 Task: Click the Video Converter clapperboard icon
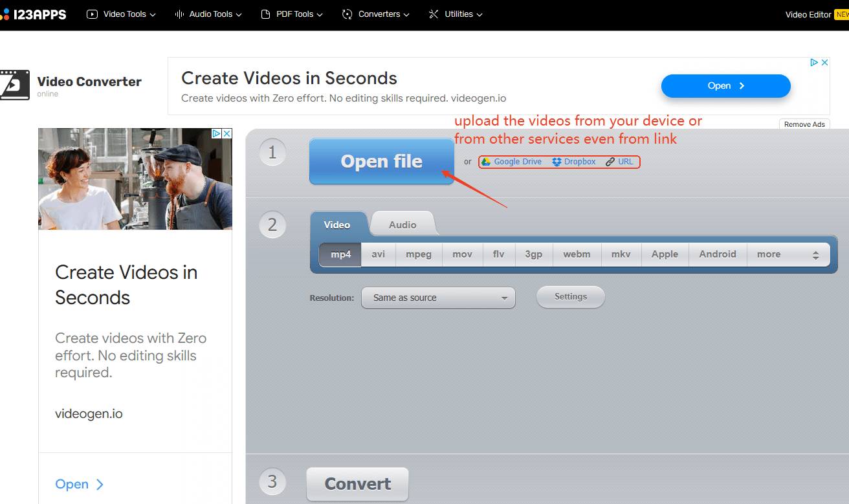(x=14, y=85)
